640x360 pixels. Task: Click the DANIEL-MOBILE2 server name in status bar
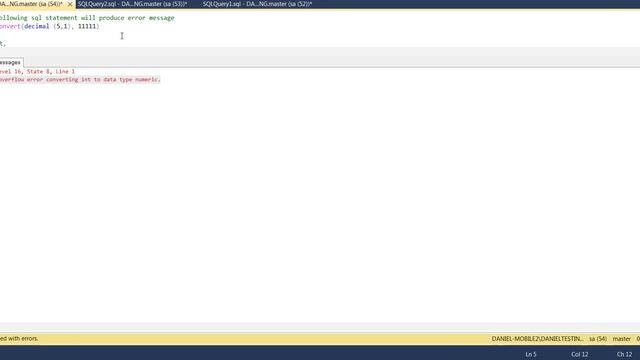(x=537, y=339)
